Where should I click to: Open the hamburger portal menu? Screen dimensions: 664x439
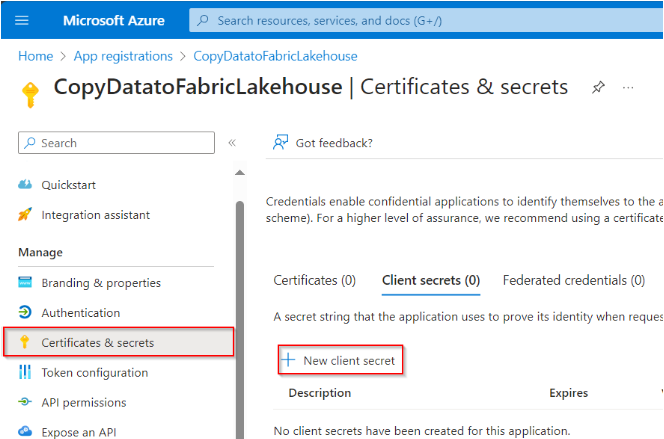[x=22, y=20]
